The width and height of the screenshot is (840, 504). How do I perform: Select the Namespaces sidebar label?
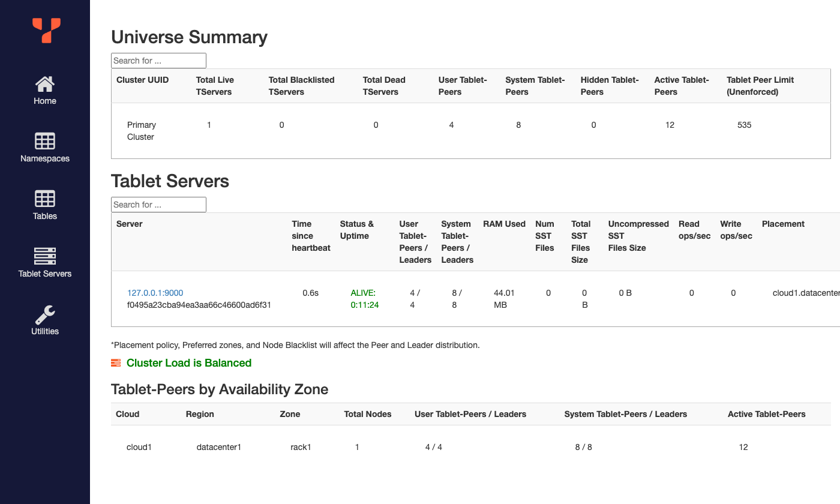coord(45,158)
